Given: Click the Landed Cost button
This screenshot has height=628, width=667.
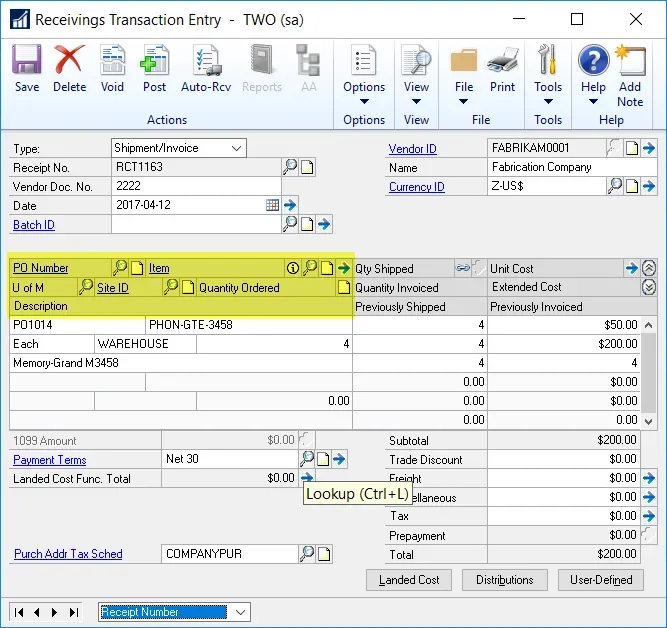Looking at the screenshot, I should click(x=408, y=580).
